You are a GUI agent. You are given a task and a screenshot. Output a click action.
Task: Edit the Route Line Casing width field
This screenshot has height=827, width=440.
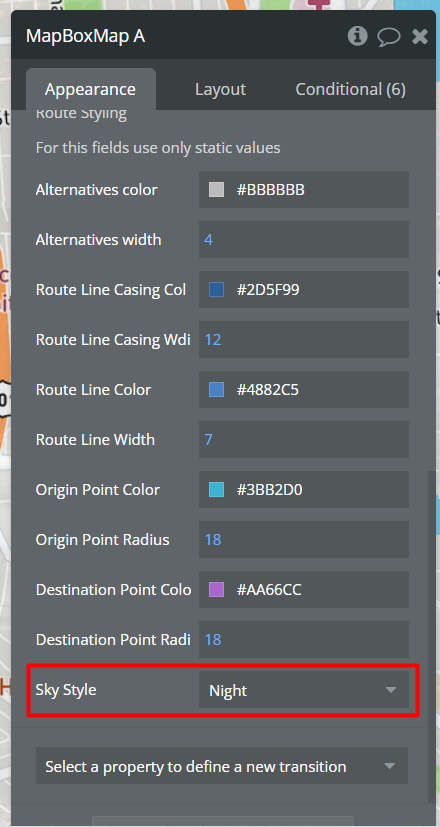click(304, 339)
